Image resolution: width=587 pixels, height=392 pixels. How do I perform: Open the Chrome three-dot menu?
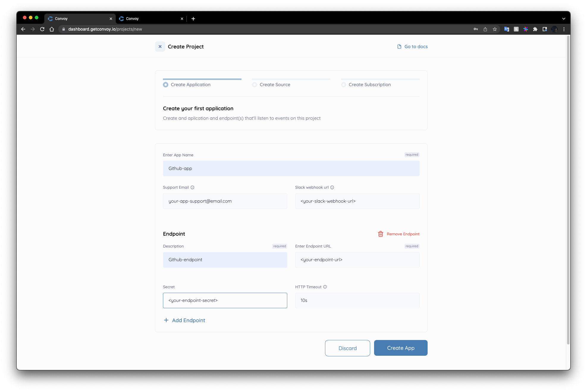pyautogui.click(x=564, y=29)
